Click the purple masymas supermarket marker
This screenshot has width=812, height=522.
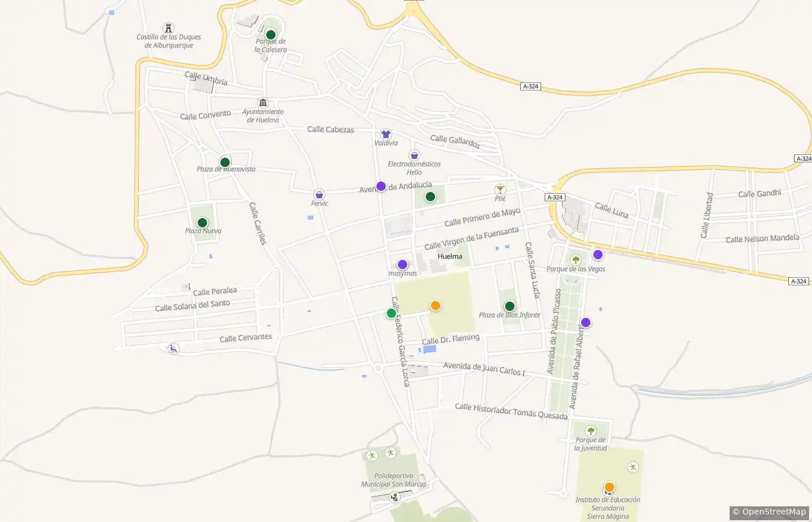tap(403, 264)
